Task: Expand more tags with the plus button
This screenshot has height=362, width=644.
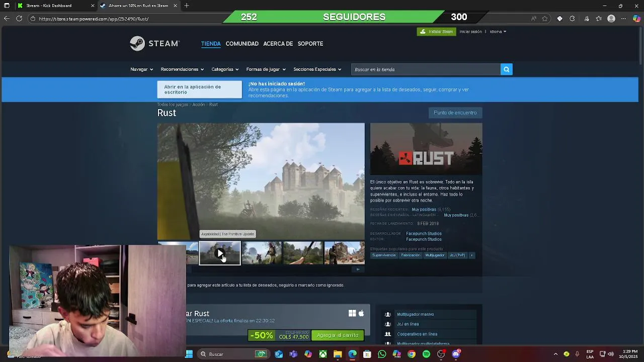Action: [x=471, y=255]
